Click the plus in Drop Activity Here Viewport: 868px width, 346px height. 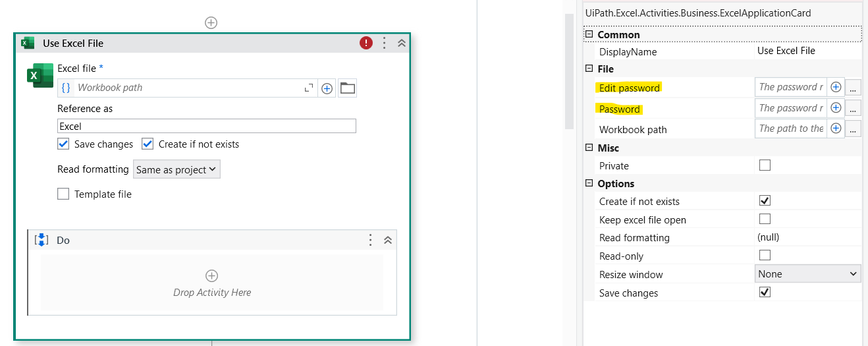tap(211, 275)
